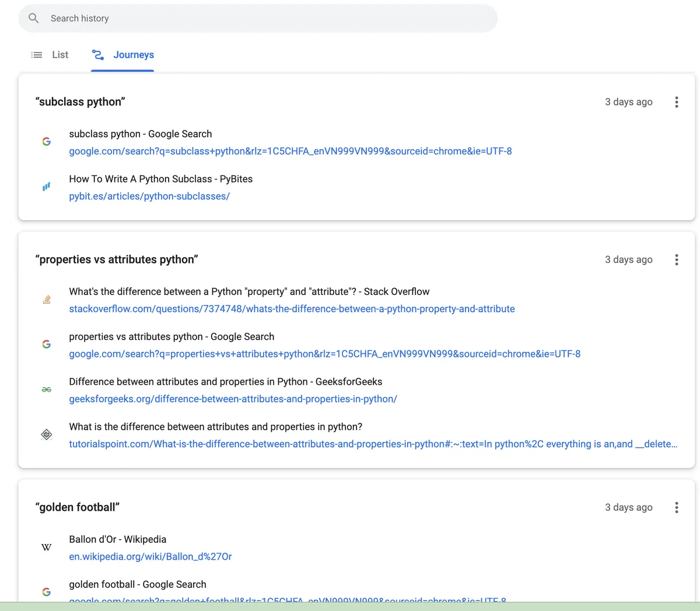The width and height of the screenshot is (700, 611).
Task: Open "How To Write A Python Subclass - PyBites"
Action: click(x=161, y=179)
